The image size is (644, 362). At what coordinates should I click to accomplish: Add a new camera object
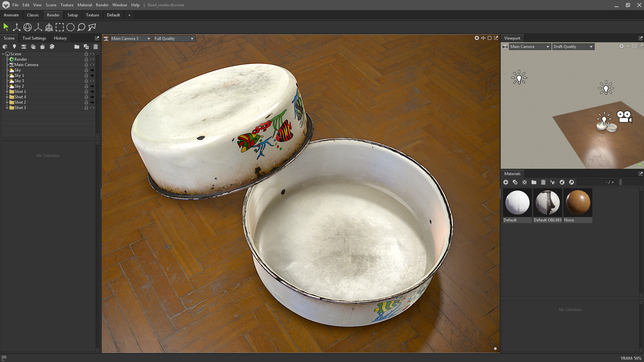click(x=24, y=47)
